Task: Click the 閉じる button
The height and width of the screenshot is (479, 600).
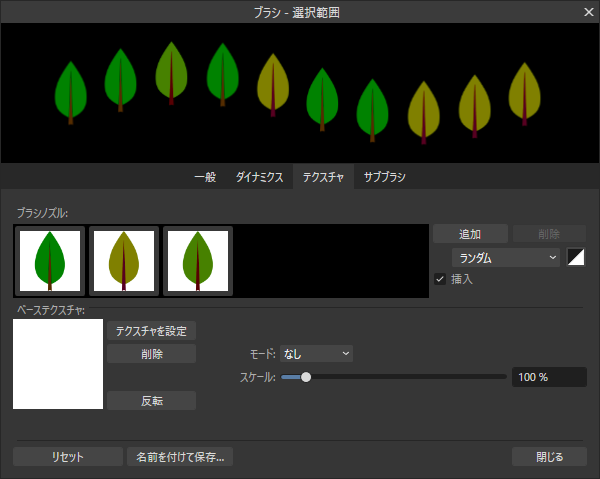Action: click(x=549, y=456)
